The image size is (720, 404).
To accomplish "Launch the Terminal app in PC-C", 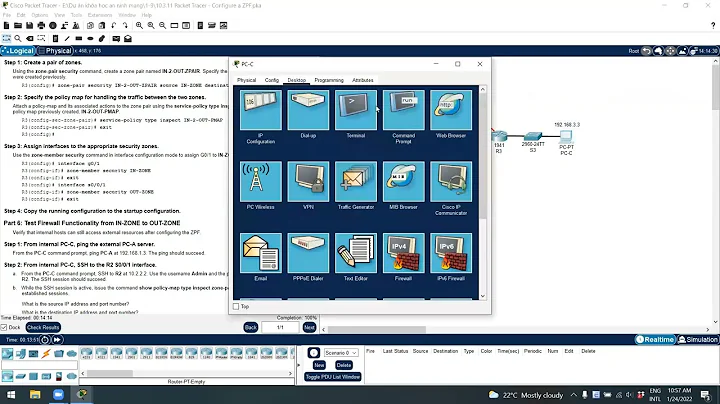I will coord(356,110).
